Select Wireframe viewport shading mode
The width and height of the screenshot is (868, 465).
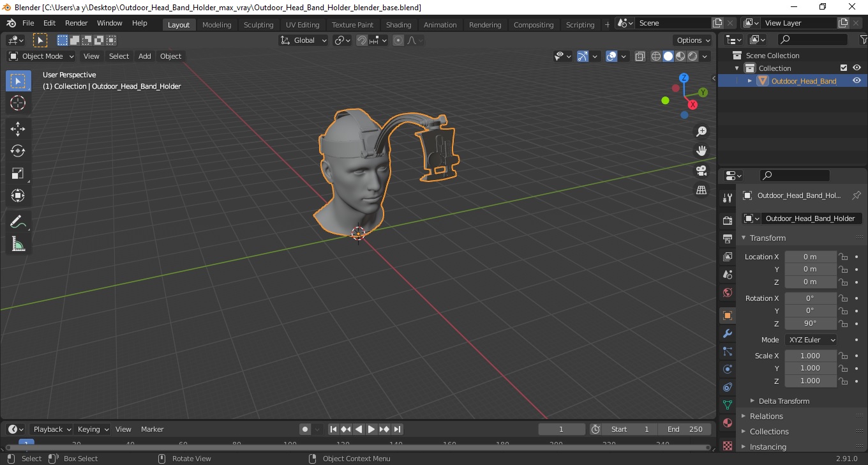click(656, 56)
